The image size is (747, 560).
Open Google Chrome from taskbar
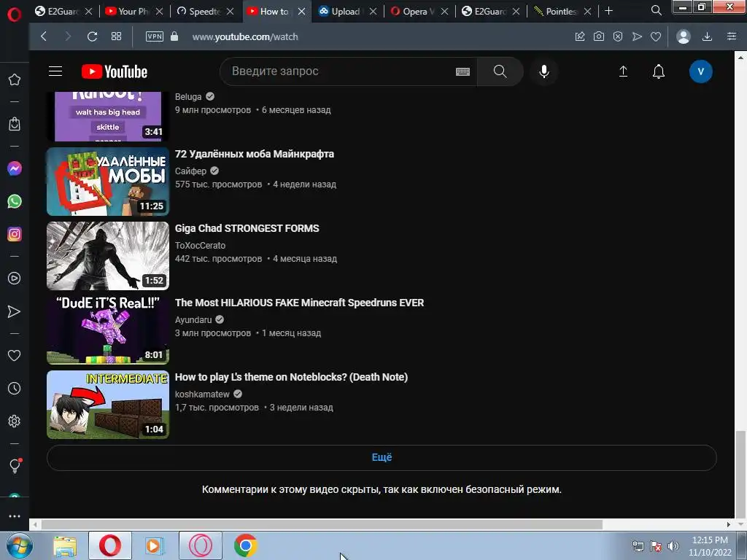pos(245,545)
